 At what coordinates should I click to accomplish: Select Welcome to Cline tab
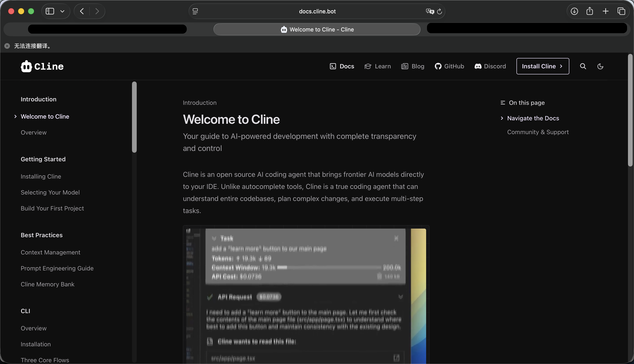pyautogui.click(x=317, y=30)
